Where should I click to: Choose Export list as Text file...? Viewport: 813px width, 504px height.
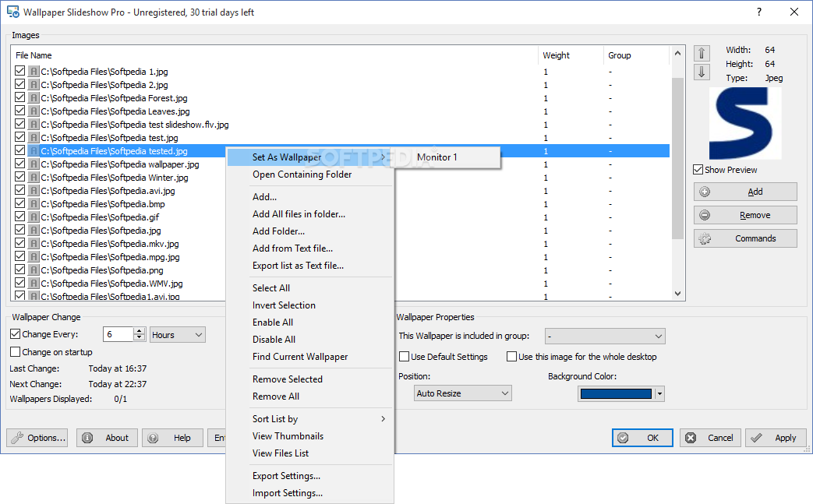coord(310,265)
